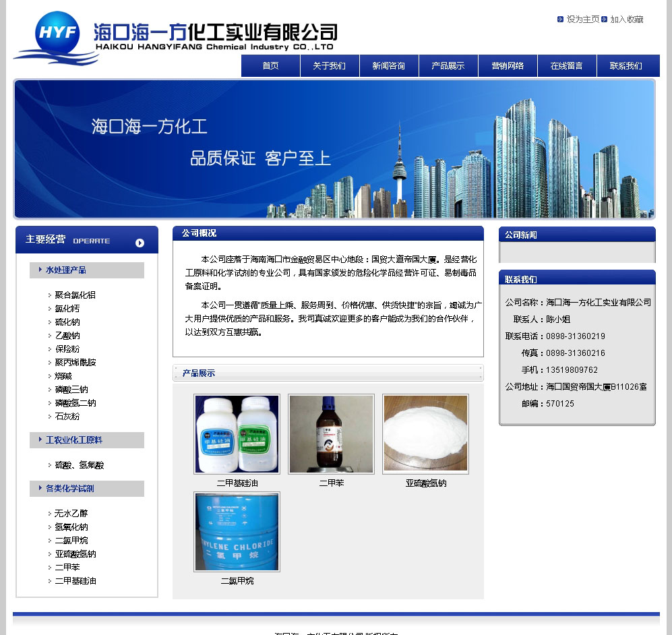Open 亚硫酸氢钠 in the sidebar reagent list
This screenshot has width=672, height=635.
coord(75,554)
